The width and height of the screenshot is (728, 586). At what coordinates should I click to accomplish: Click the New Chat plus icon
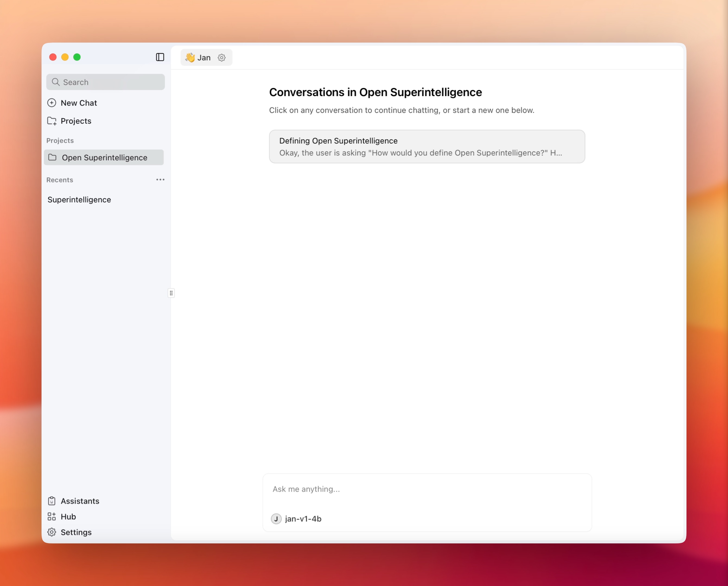[x=52, y=103]
